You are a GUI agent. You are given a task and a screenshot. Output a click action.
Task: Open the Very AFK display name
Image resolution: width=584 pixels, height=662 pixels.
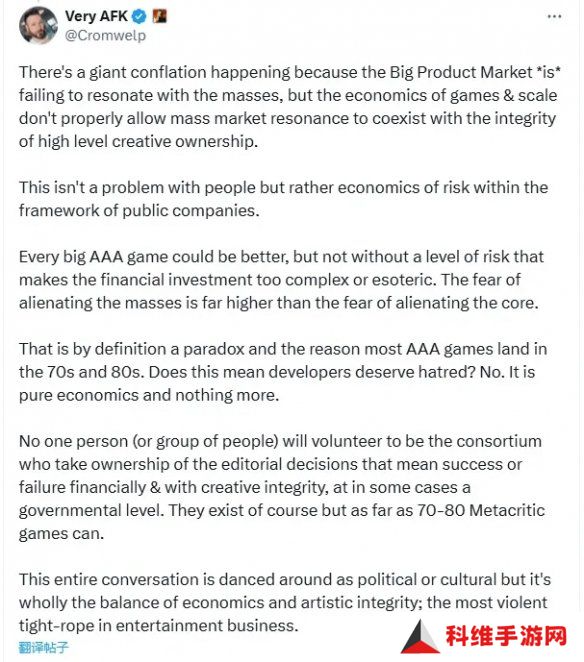(96, 16)
